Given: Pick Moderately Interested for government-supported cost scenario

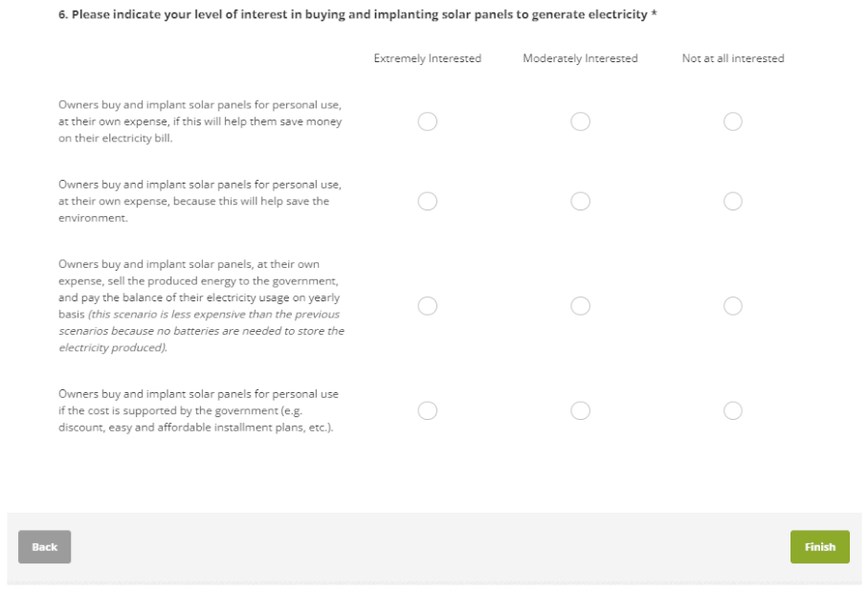Looking at the screenshot, I should (580, 410).
